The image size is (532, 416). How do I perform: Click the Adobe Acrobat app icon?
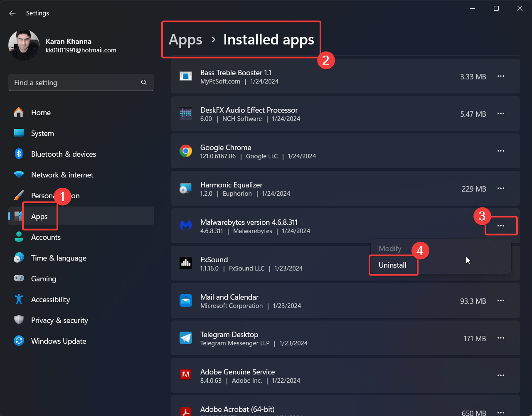(x=186, y=411)
